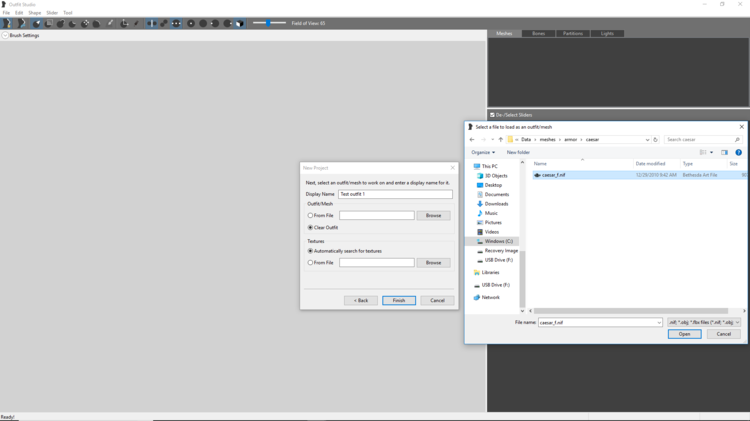Click Browse for Outfit/Mesh file
Screen dimensions: 750x421
coord(433,215)
